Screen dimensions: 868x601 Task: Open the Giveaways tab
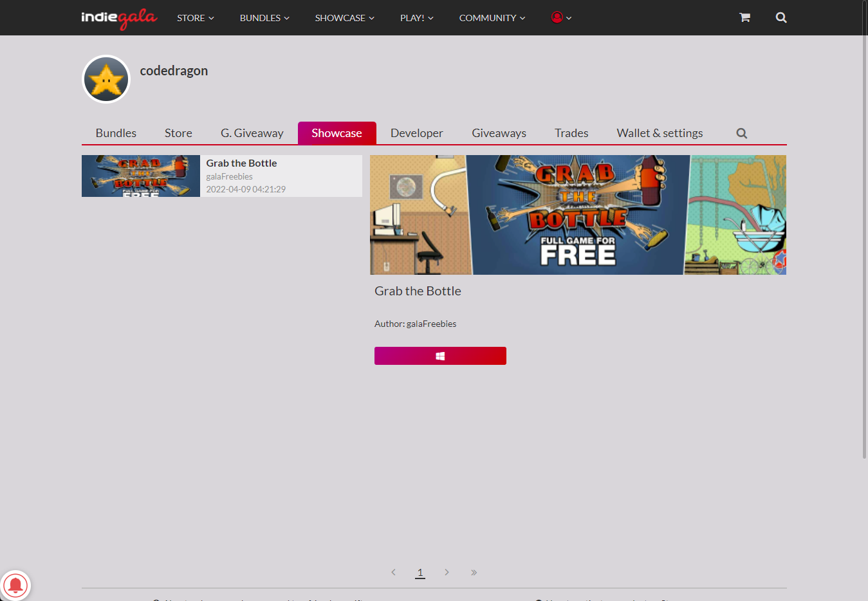(499, 133)
